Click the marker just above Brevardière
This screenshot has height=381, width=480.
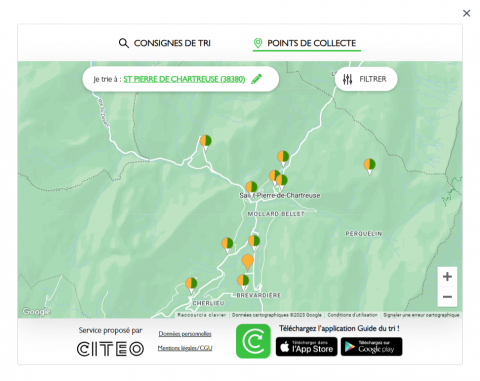click(x=243, y=283)
